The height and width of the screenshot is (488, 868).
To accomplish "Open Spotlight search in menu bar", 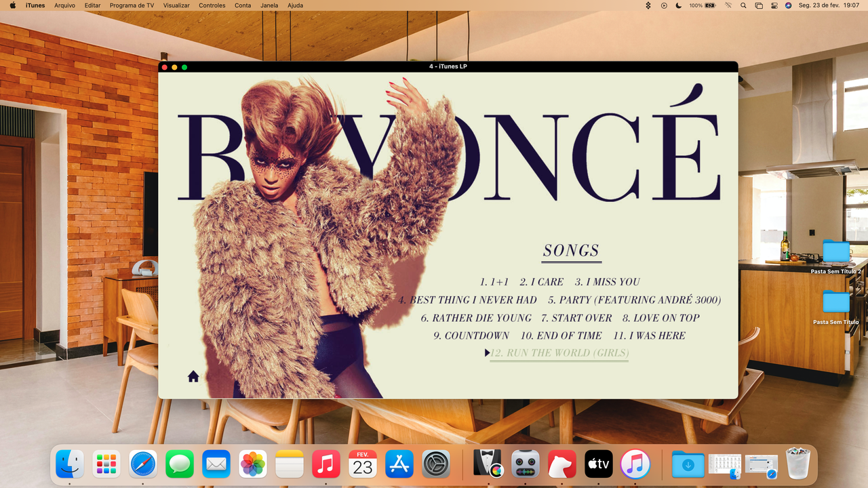I will pyautogui.click(x=743, y=5).
